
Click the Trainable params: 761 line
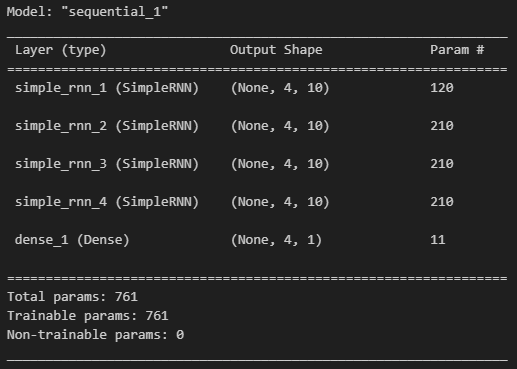pos(88,316)
